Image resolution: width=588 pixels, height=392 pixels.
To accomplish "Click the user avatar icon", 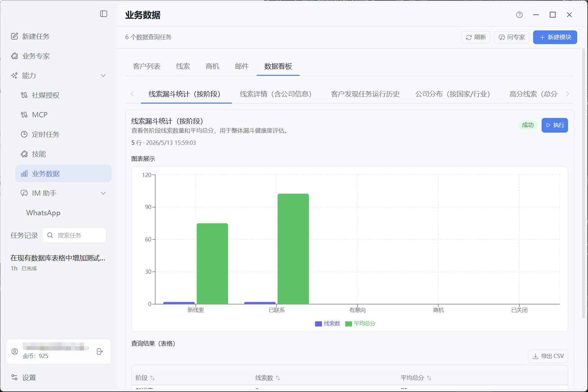I will [x=15, y=351].
